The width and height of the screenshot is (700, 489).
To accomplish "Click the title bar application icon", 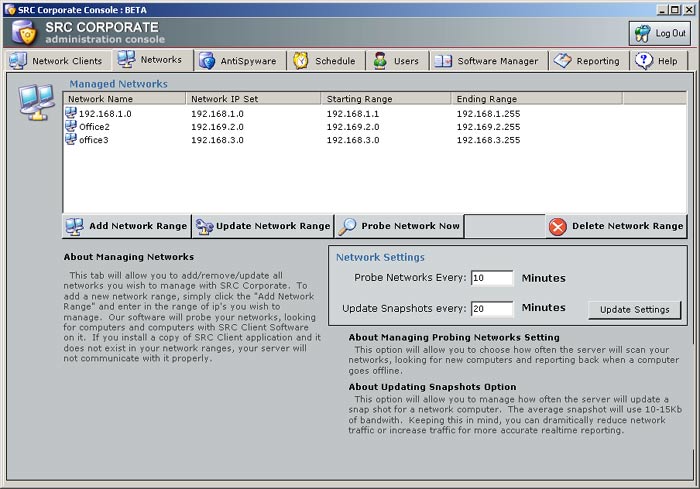I will coord(10,9).
